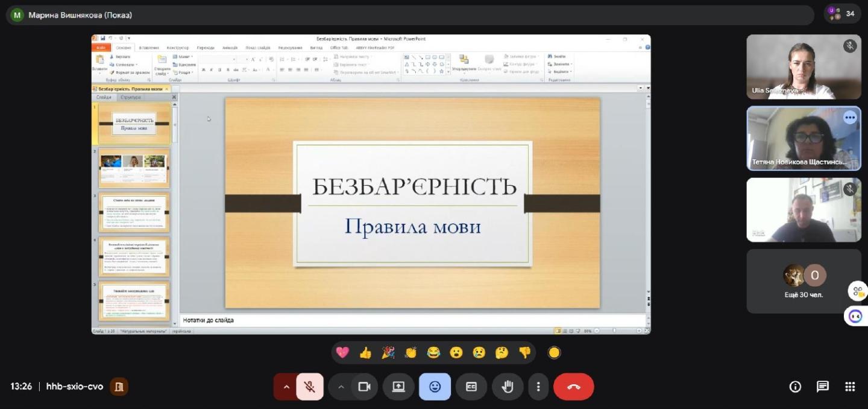Send the thumbs up reaction

[x=365, y=353]
